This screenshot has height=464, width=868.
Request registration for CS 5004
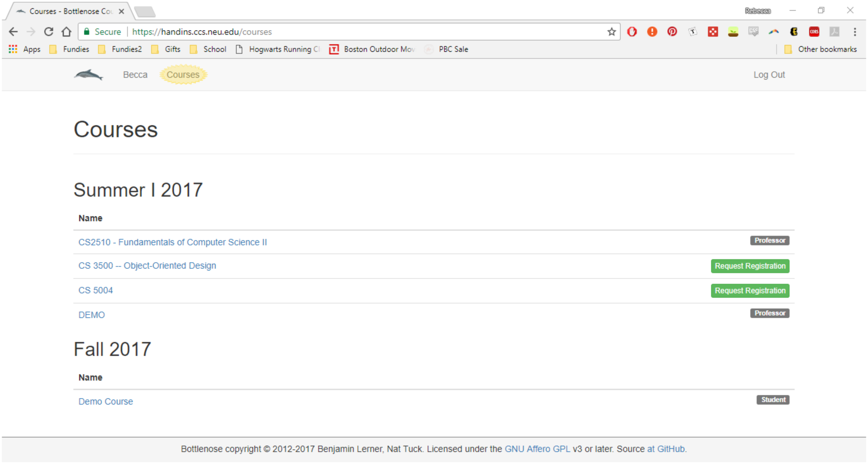pyautogui.click(x=750, y=290)
